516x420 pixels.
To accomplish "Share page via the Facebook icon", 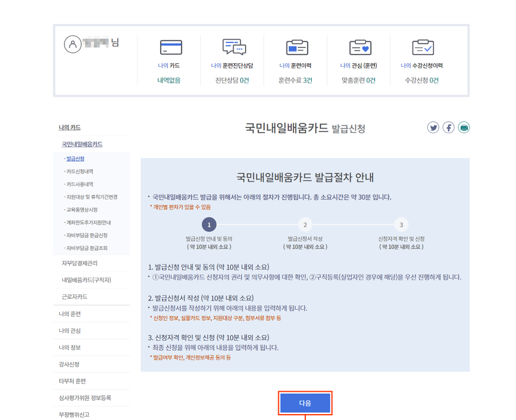I will tap(448, 127).
